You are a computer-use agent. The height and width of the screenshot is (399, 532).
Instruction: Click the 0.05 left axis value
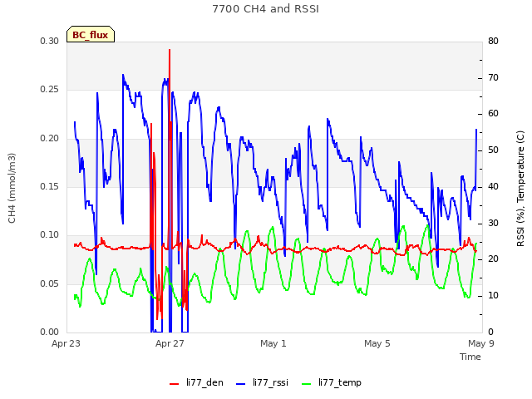point(50,283)
